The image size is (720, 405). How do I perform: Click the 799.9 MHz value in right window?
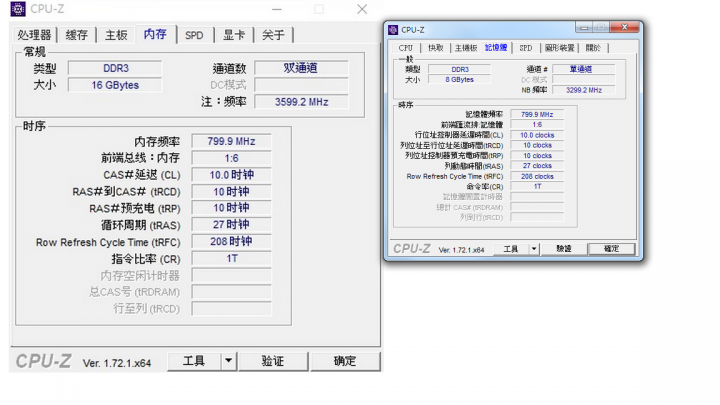537,114
